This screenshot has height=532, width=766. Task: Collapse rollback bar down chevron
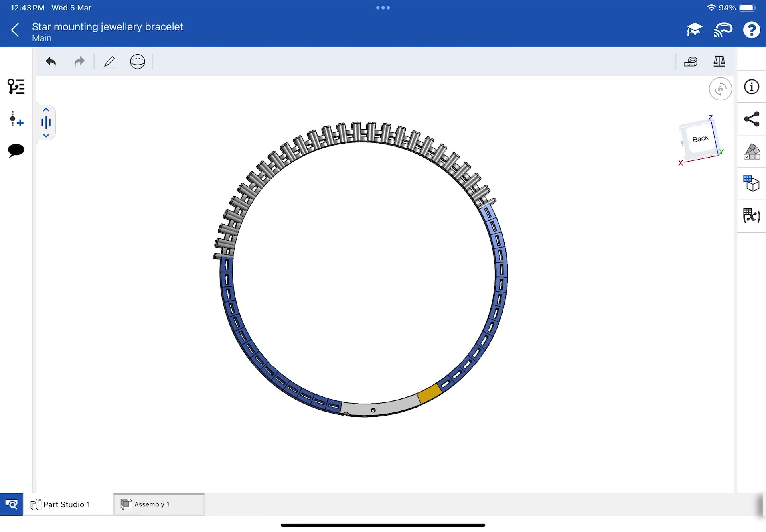coord(46,136)
